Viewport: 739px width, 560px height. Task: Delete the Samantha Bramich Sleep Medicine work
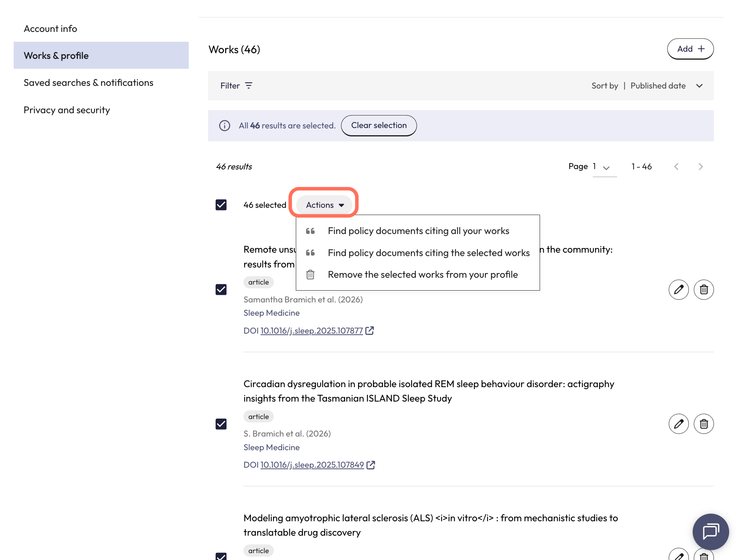click(x=704, y=289)
